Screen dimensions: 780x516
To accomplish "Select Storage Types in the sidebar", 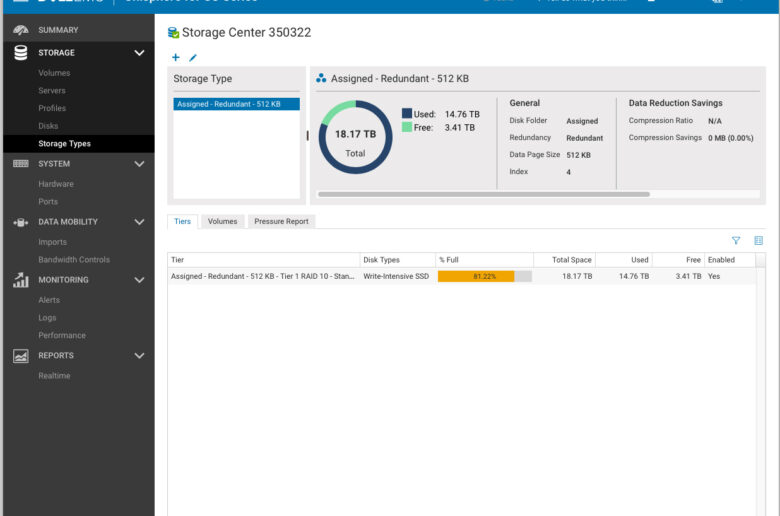I will [64, 144].
